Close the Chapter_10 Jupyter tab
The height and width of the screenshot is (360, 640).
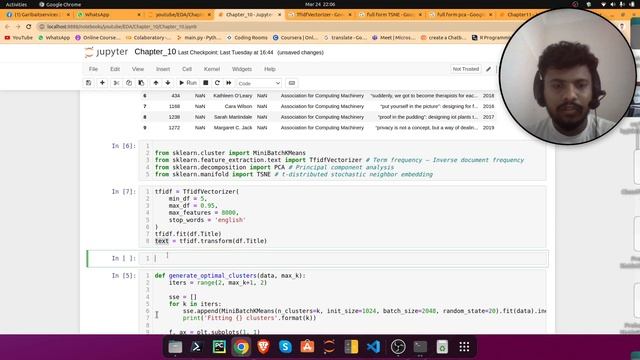280,14
